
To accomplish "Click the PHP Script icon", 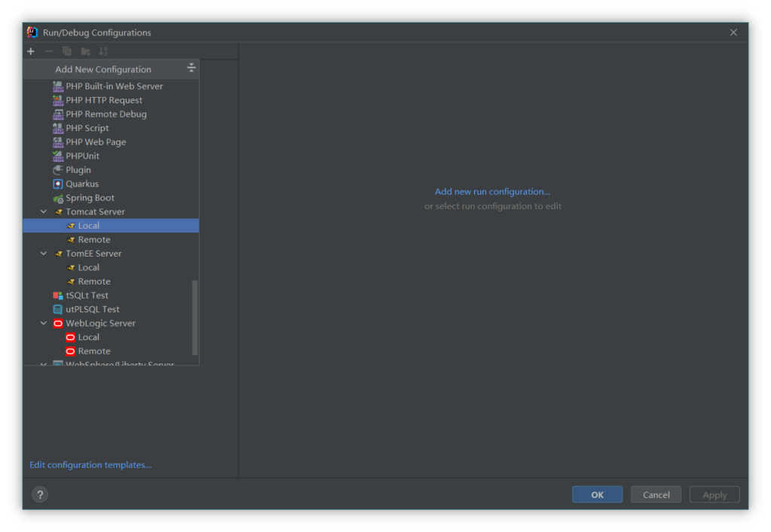I will [x=58, y=128].
